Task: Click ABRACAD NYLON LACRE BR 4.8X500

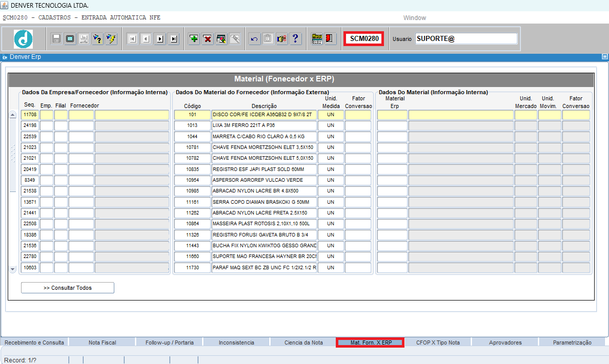Action: point(264,191)
